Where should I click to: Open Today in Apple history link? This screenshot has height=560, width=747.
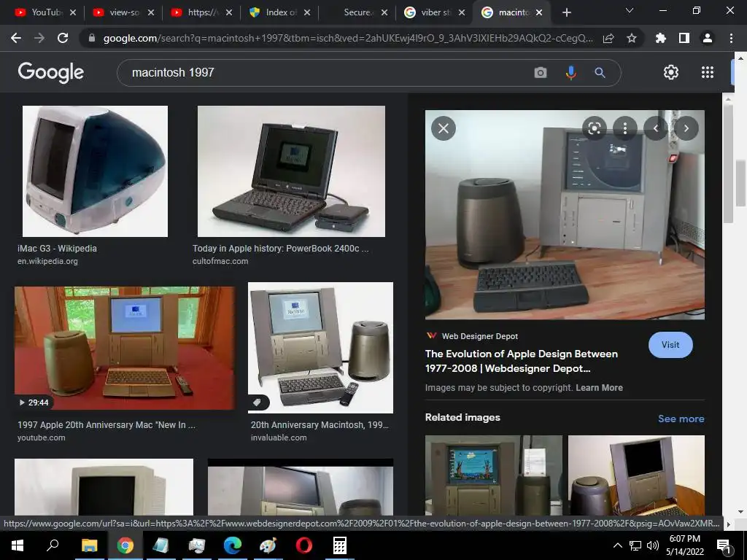click(281, 249)
